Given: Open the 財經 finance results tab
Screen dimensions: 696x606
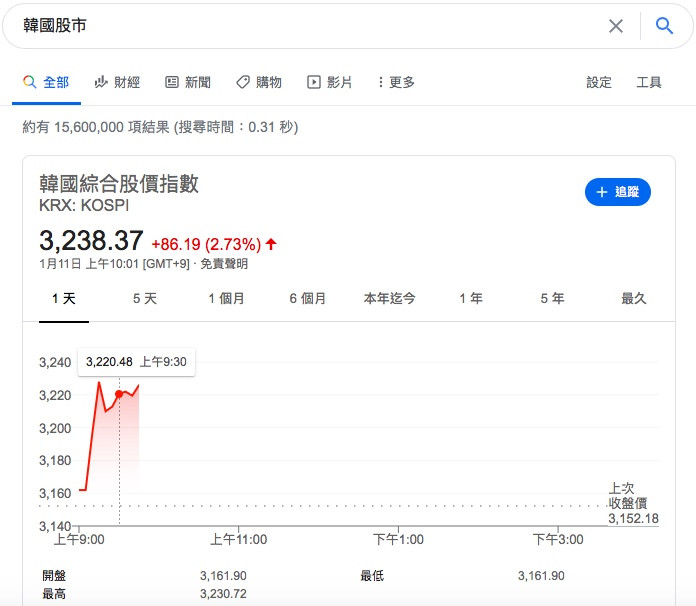Looking at the screenshot, I should (x=117, y=82).
